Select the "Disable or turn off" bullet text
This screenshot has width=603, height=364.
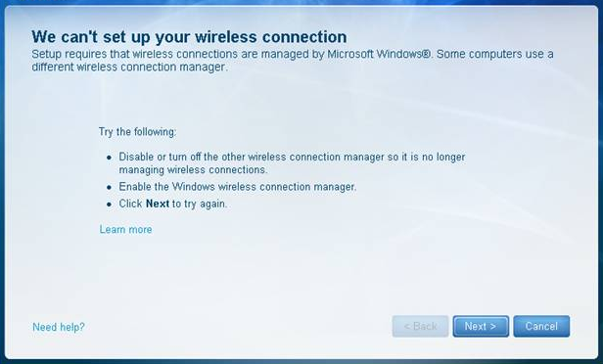(292, 163)
